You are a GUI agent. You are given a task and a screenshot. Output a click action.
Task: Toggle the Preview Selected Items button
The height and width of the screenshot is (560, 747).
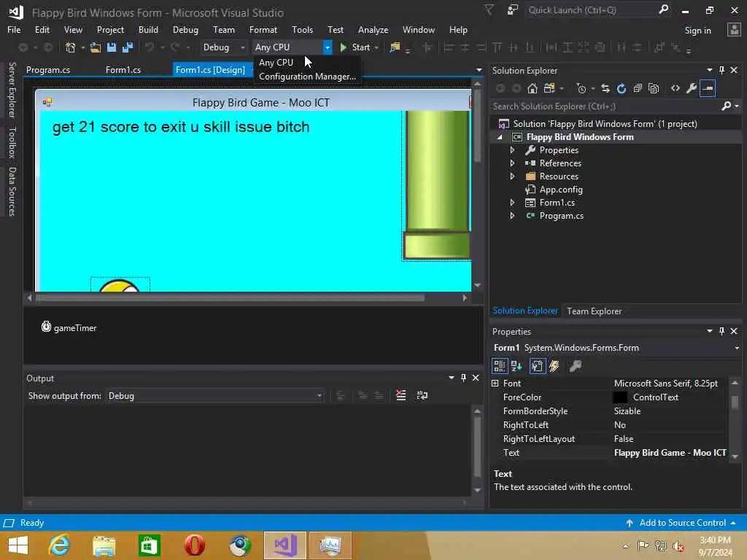tap(708, 88)
